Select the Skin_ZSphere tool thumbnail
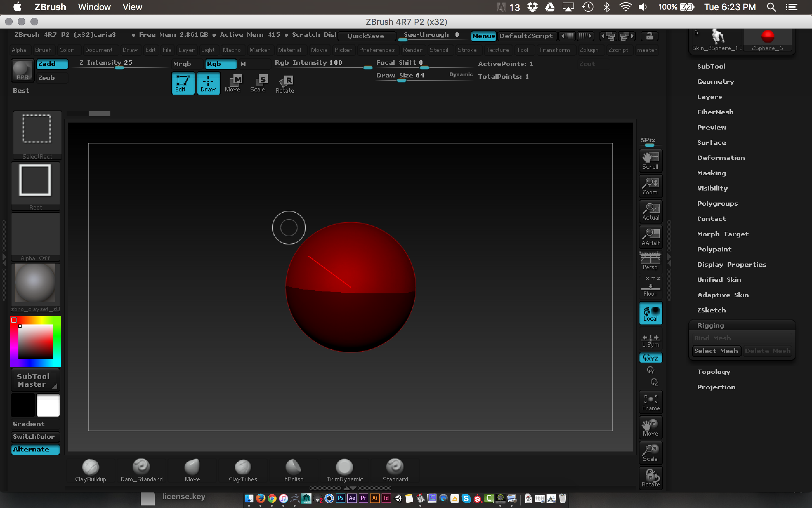 (717, 40)
